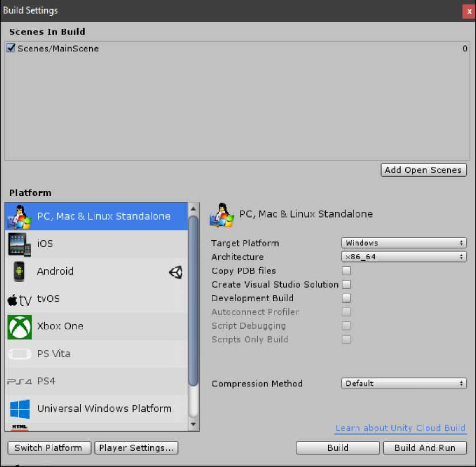Select the Android platform row

[97, 271]
